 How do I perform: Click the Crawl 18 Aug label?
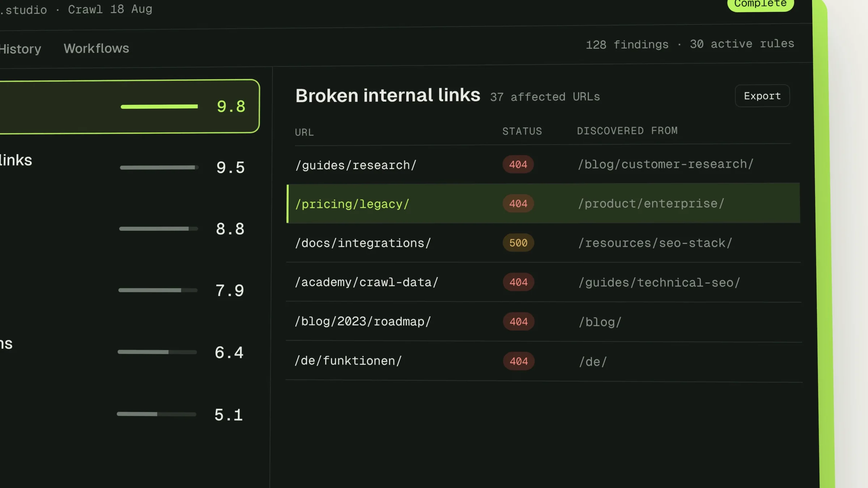[x=110, y=9]
